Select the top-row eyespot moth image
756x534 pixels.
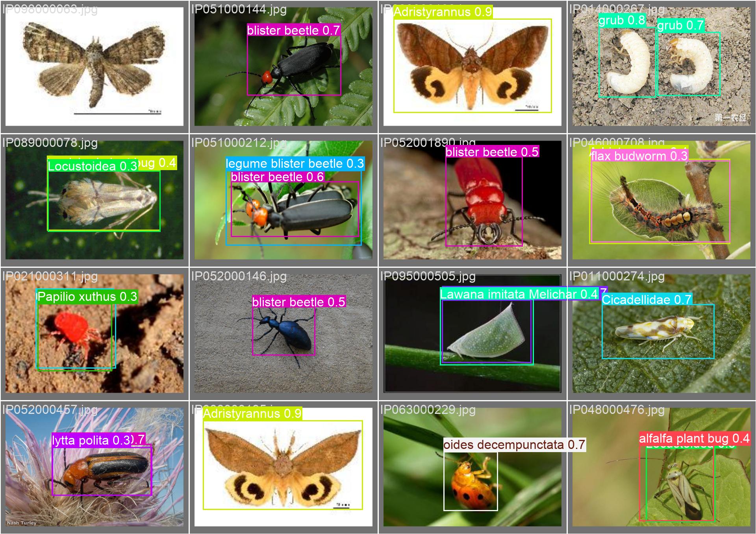point(472,67)
